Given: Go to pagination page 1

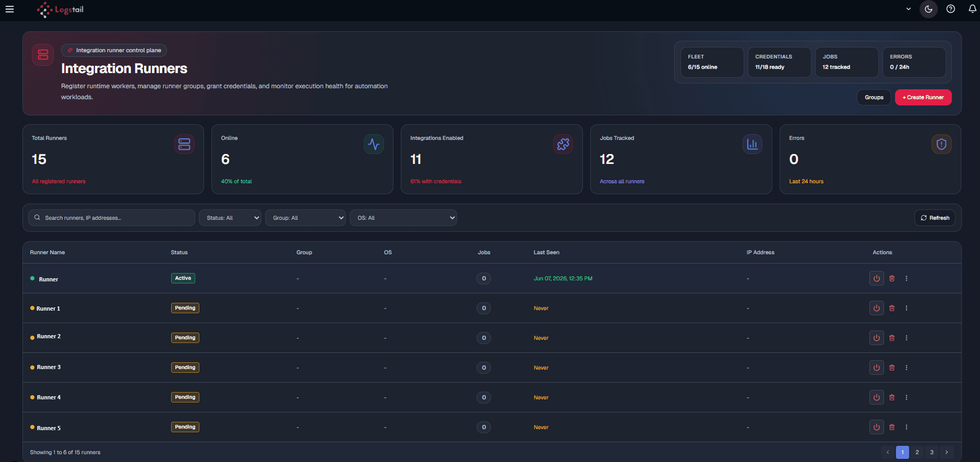Looking at the screenshot, I should 902,452.
